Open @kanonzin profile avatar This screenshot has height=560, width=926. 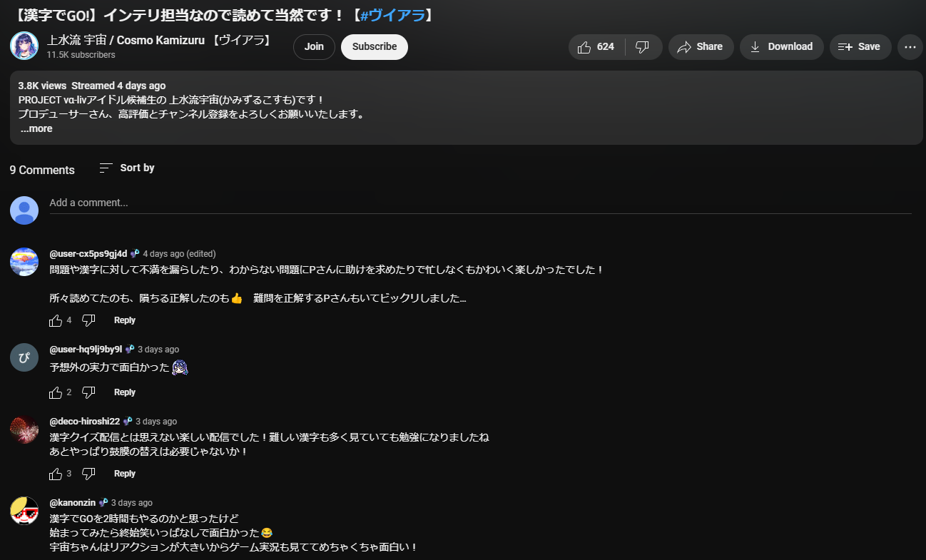[24, 511]
